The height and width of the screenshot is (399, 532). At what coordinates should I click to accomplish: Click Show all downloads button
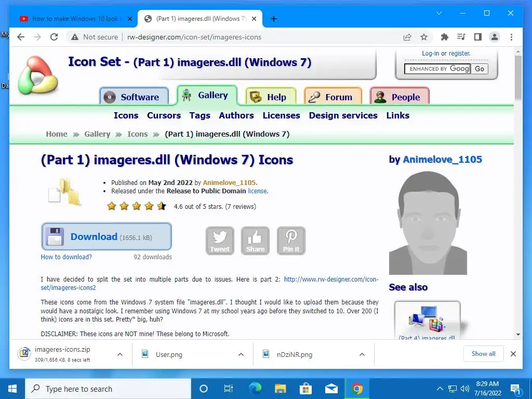[484, 354]
